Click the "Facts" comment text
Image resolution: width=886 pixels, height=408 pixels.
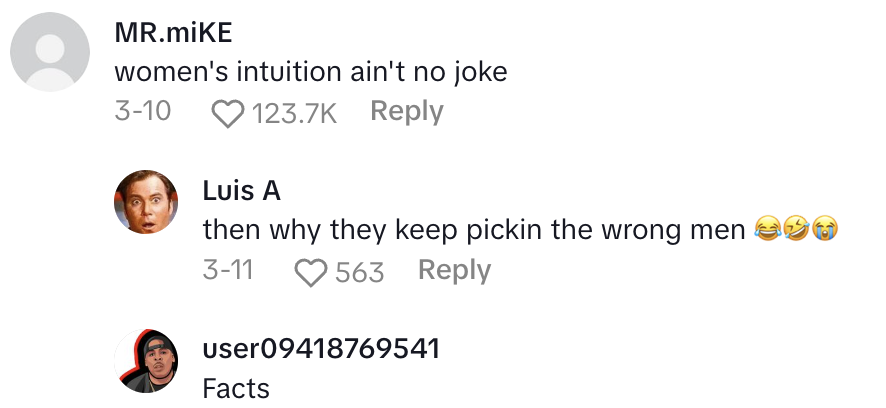(x=236, y=389)
